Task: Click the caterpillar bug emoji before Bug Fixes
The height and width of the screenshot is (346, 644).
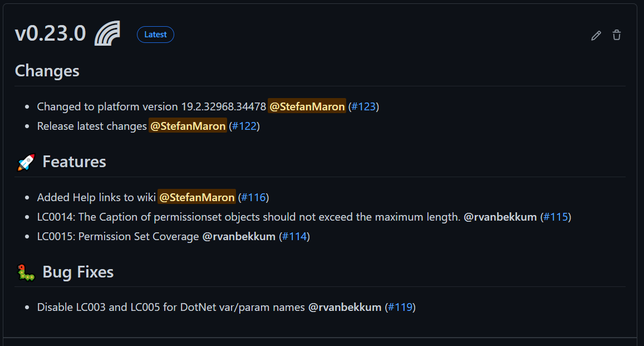Action: click(26, 272)
